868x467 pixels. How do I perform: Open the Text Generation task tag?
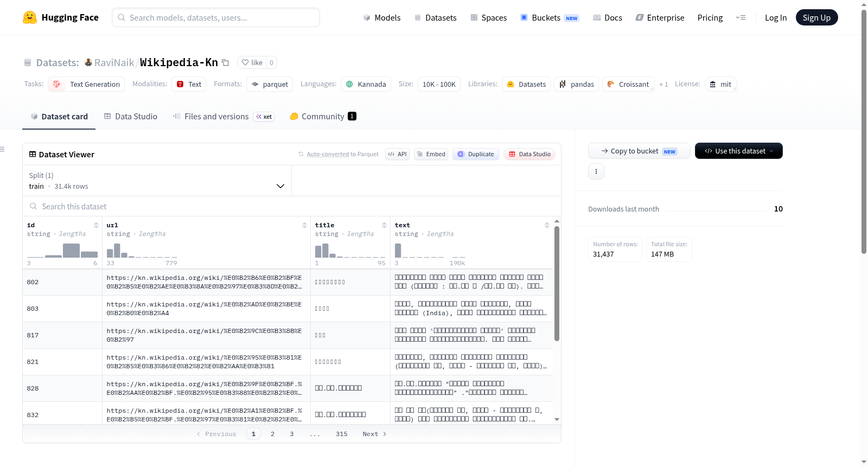[86, 84]
